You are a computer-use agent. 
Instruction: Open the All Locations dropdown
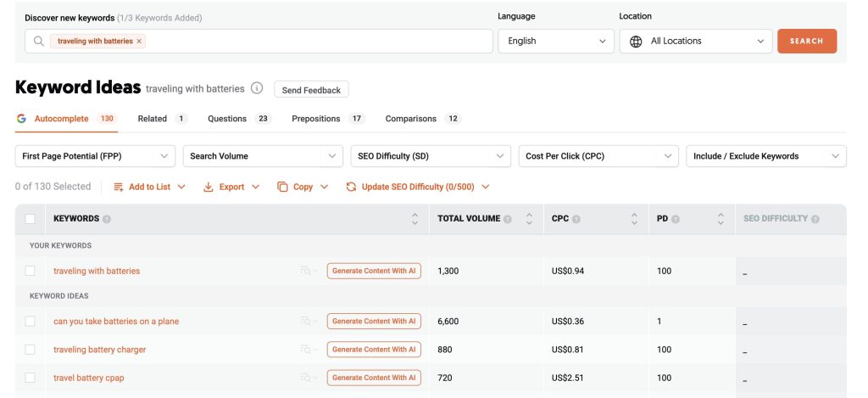[695, 41]
